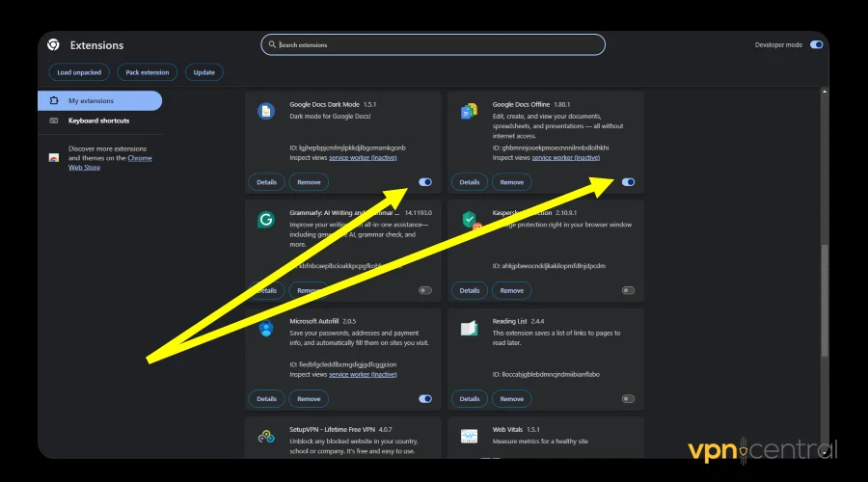Viewport: 868px width, 482px height.
Task: Focus the Search extensions input field
Action: coord(433,44)
